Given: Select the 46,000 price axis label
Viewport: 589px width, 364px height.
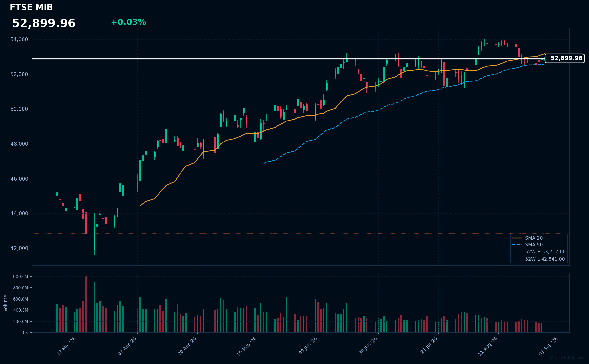Looking at the screenshot, I should (19, 179).
